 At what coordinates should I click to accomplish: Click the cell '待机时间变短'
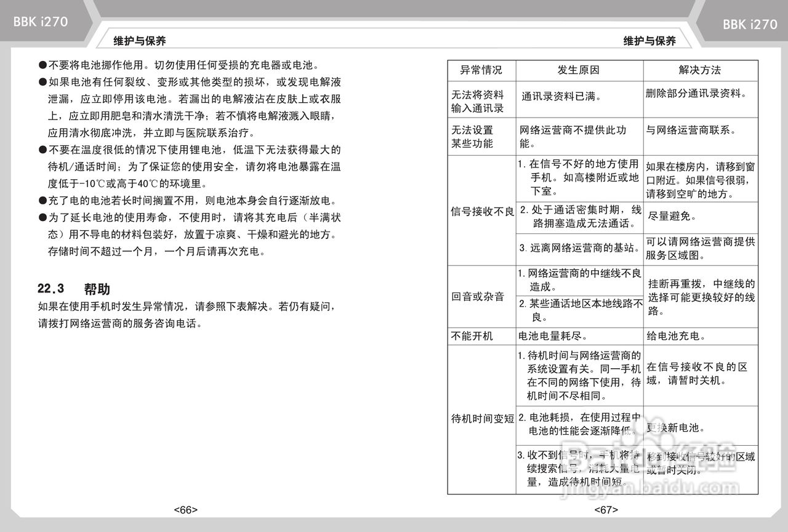click(x=483, y=419)
